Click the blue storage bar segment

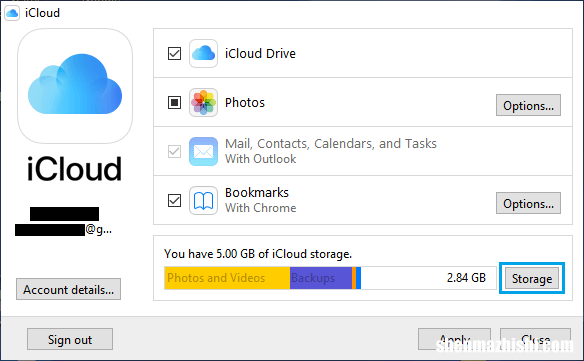358,278
